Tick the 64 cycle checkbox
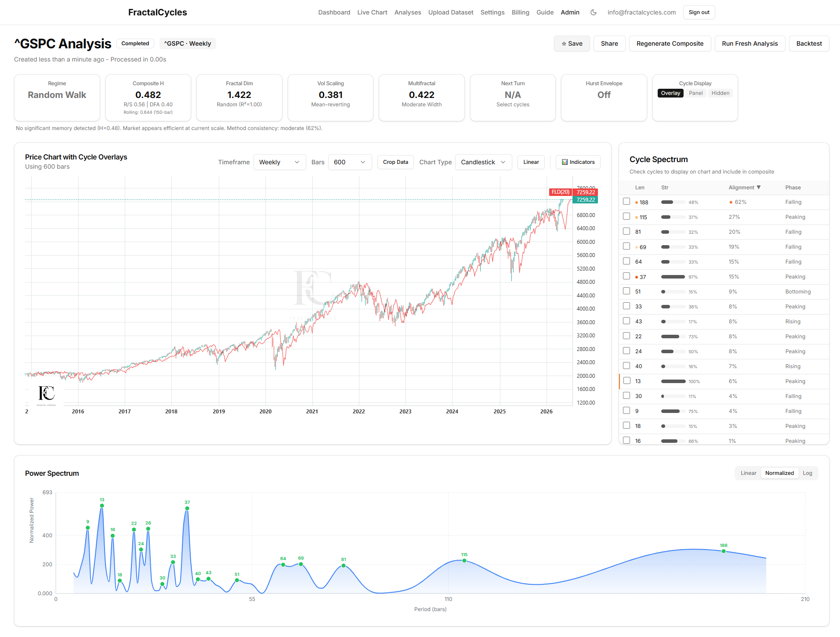Image resolution: width=840 pixels, height=637 pixels. pos(626,261)
